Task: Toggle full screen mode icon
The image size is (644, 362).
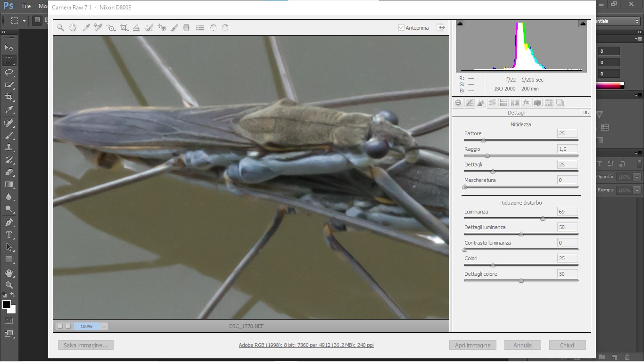Action: 441,28
